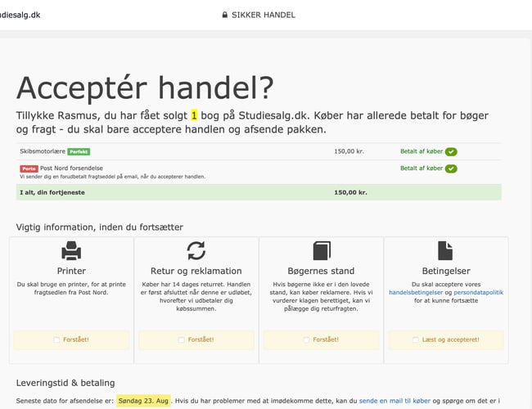The image size is (532, 409).
Task: Select the Skibsmotorlære book title
Action: (41, 152)
